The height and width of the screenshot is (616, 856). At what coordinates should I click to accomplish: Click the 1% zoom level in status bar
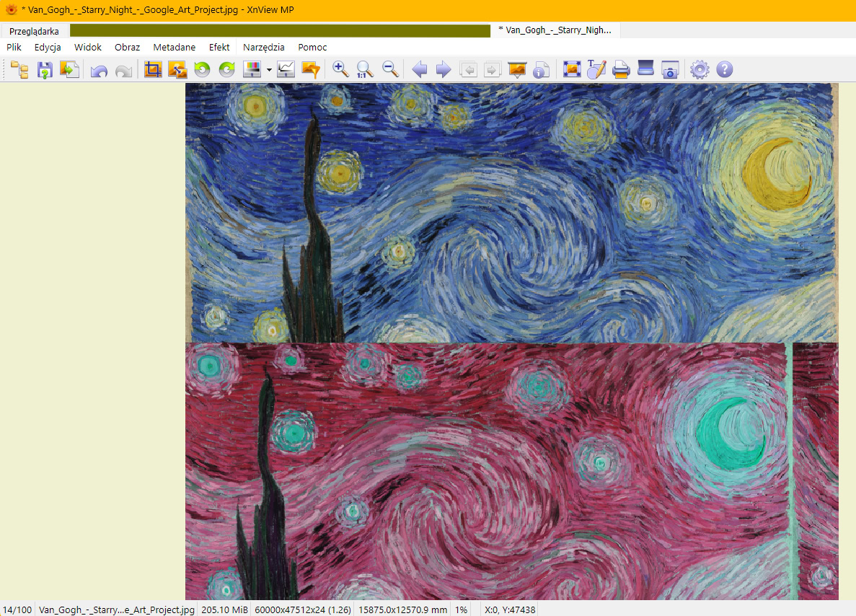tap(462, 610)
